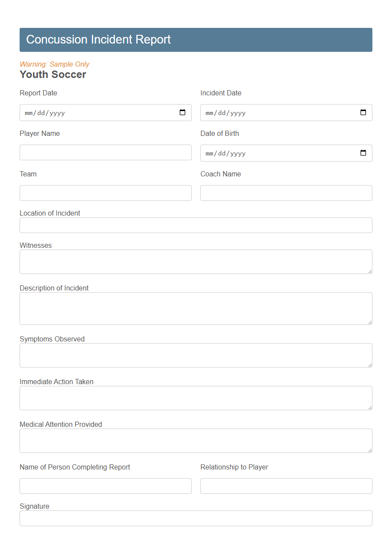Click the Coach Name field
This screenshot has width=392, height=554.
(286, 193)
